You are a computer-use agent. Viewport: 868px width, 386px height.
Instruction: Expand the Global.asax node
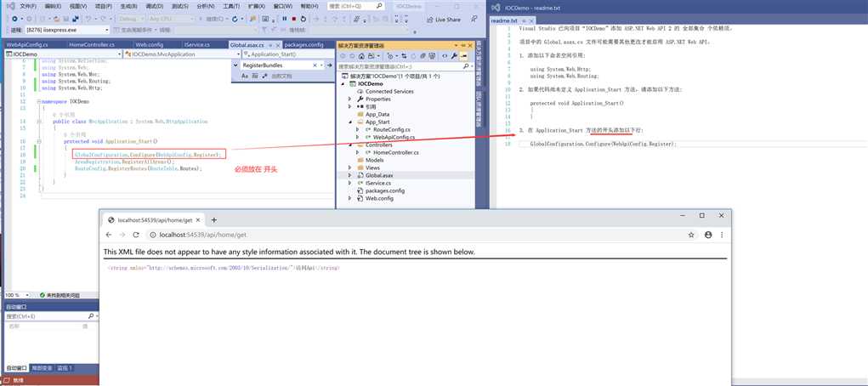pyautogui.click(x=350, y=175)
